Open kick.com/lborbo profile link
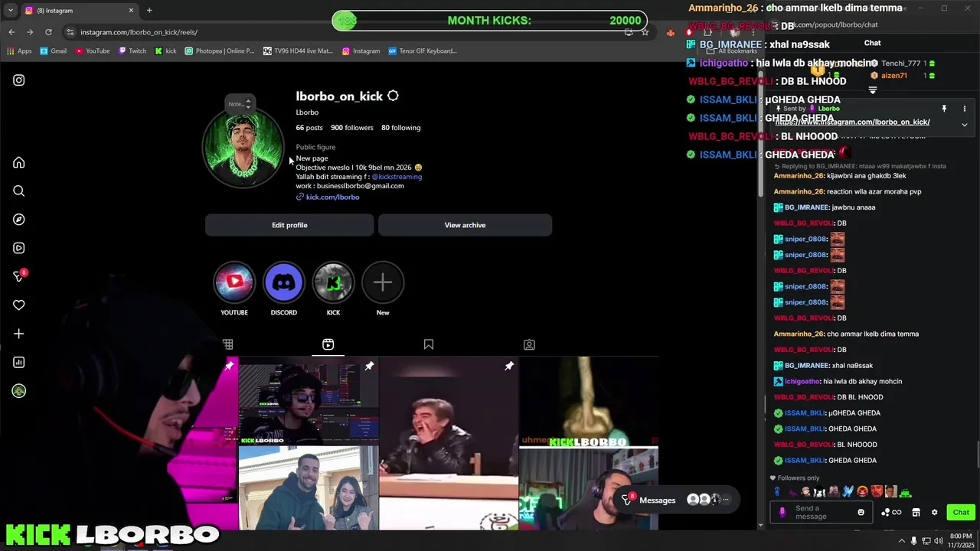 332,197
